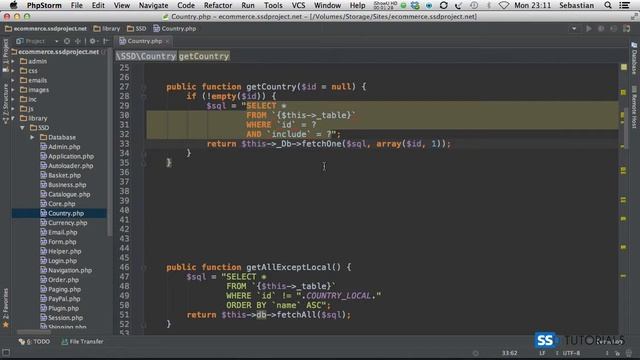Click tool window quick access icon in status bar
This screenshot has width=640, height=360.
(x=6, y=353)
